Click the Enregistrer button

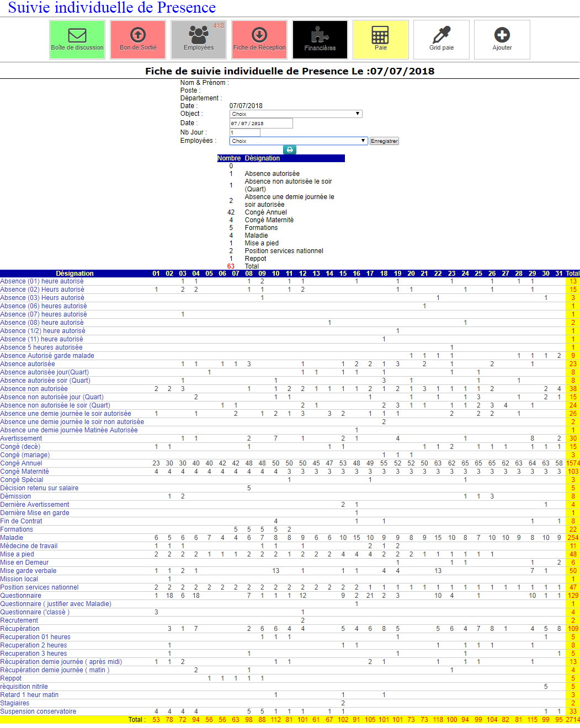click(x=384, y=141)
